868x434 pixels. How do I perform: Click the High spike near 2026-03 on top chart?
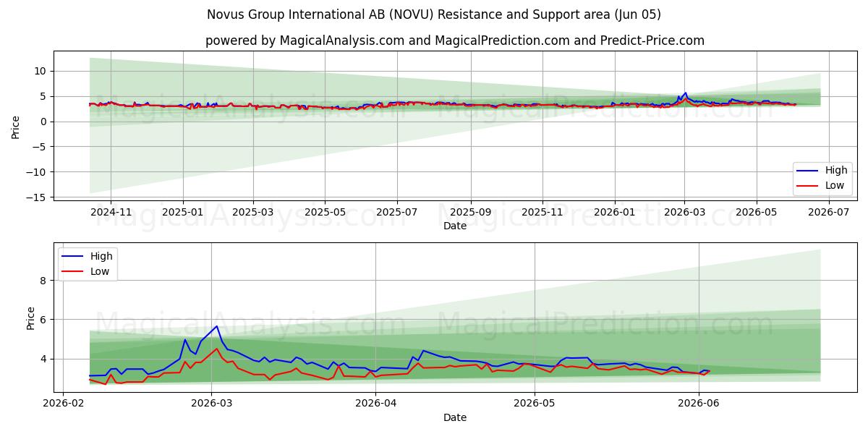[x=685, y=93]
